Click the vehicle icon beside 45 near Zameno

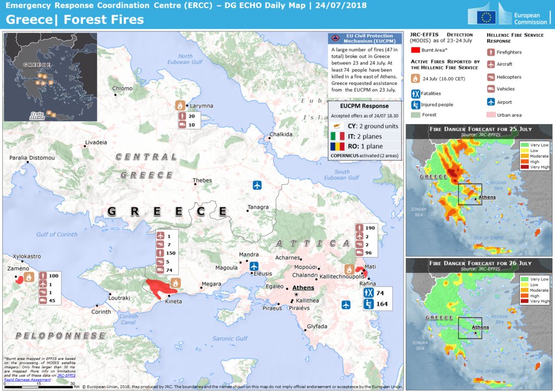click(x=43, y=301)
